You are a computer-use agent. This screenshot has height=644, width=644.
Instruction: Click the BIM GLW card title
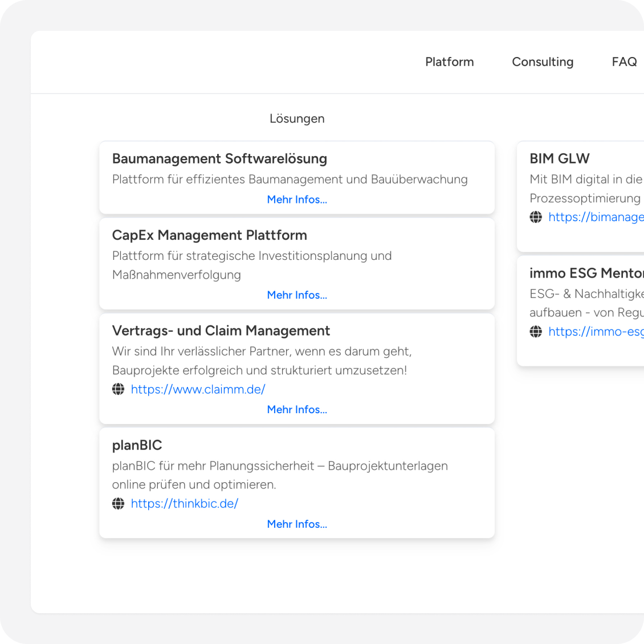point(559,158)
